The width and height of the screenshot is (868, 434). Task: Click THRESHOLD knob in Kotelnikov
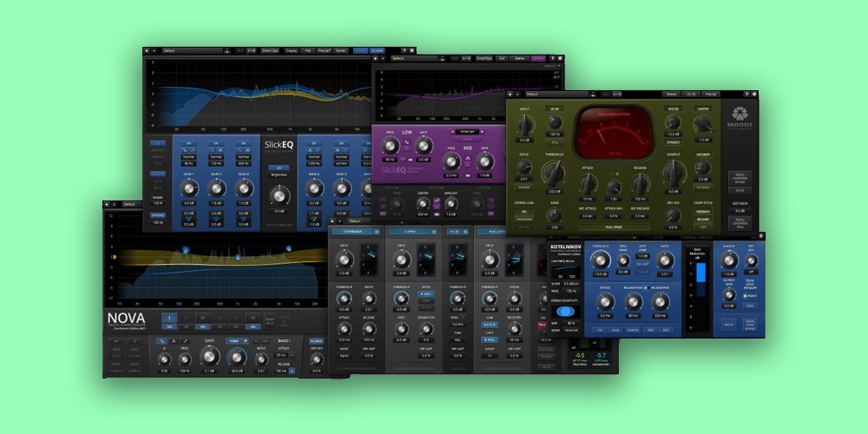[x=601, y=260]
